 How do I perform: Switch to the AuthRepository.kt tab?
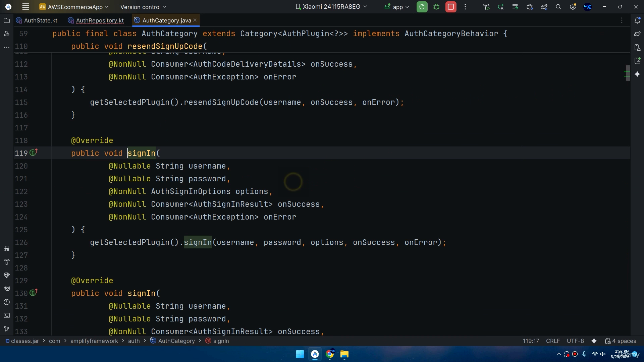click(96, 20)
